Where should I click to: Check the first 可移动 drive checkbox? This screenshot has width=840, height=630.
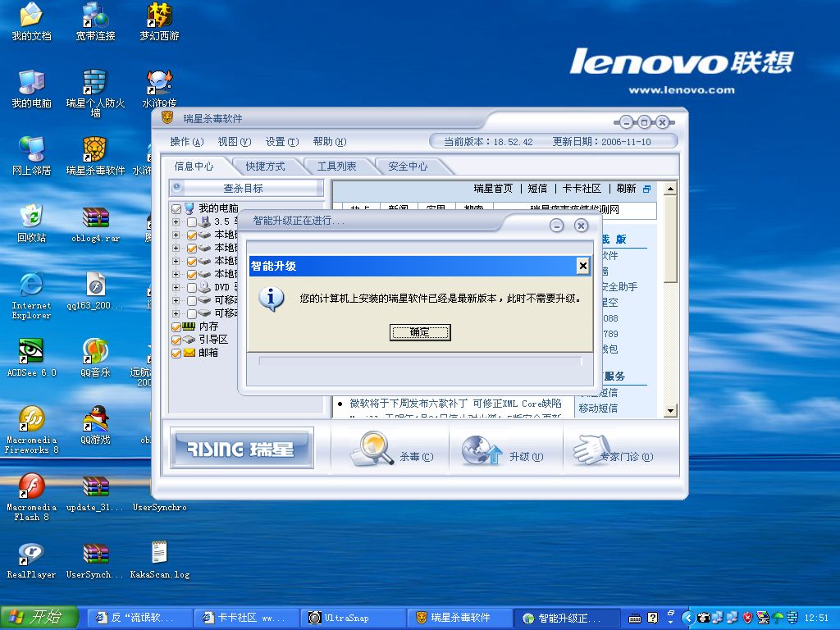192,300
